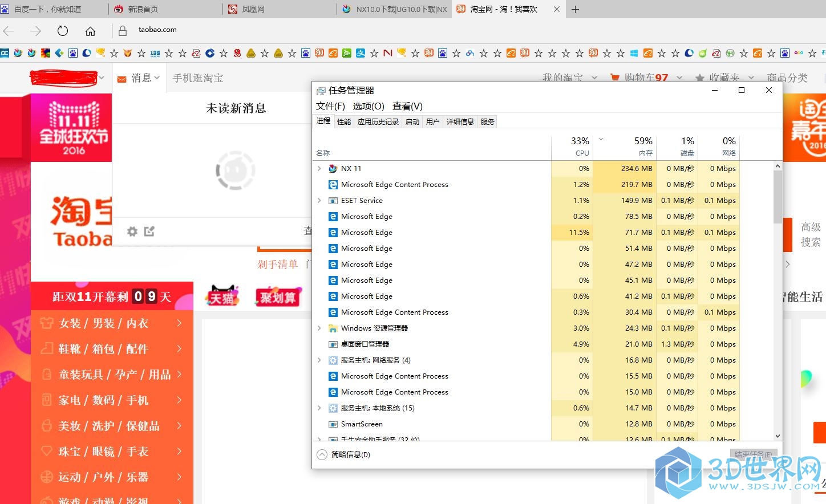Sort processes by CPU column
This screenshot has height=504, width=826.
(572, 147)
